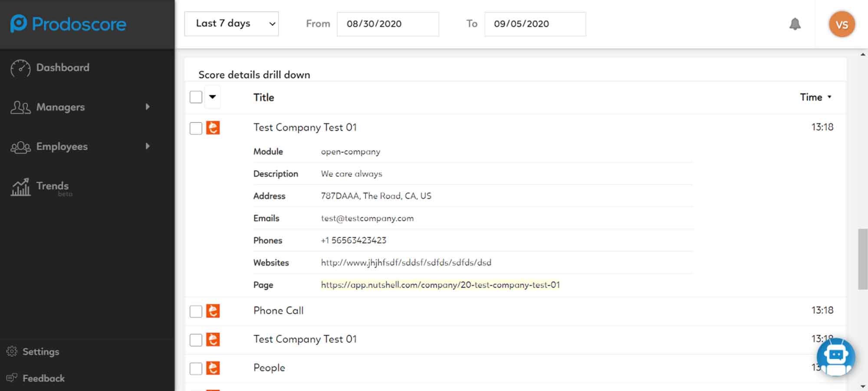The height and width of the screenshot is (391, 868).
Task: Click the Phone Call row title
Action: [x=278, y=311]
